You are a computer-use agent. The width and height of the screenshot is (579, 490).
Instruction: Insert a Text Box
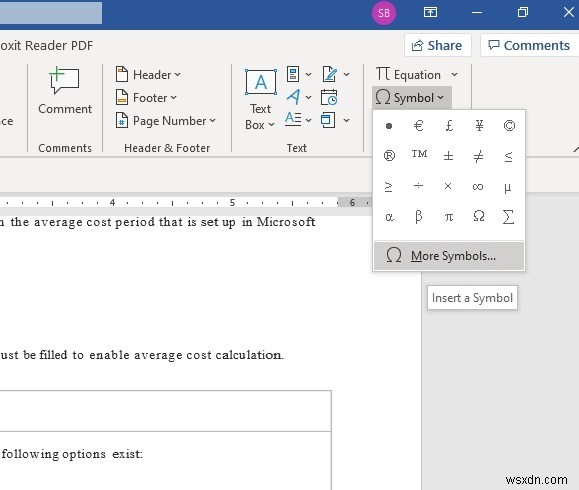click(x=260, y=99)
